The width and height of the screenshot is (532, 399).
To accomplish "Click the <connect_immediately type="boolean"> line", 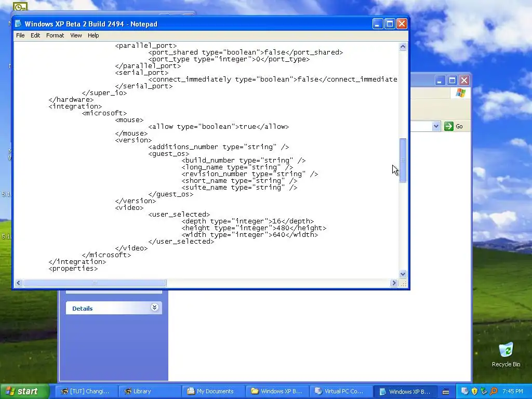I will [x=273, y=79].
